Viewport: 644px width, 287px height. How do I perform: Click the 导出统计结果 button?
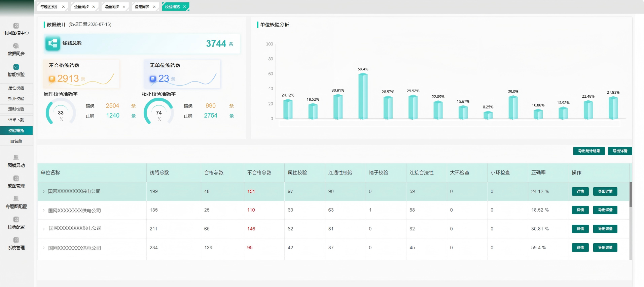[589, 151]
